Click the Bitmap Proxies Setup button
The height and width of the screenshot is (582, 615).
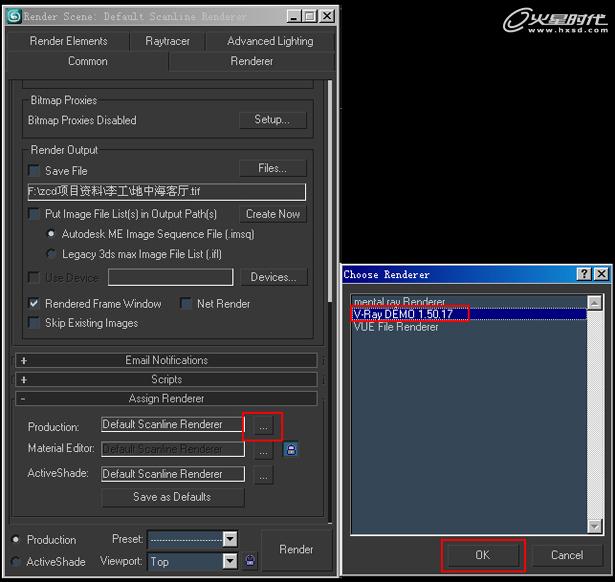[x=273, y=120]
